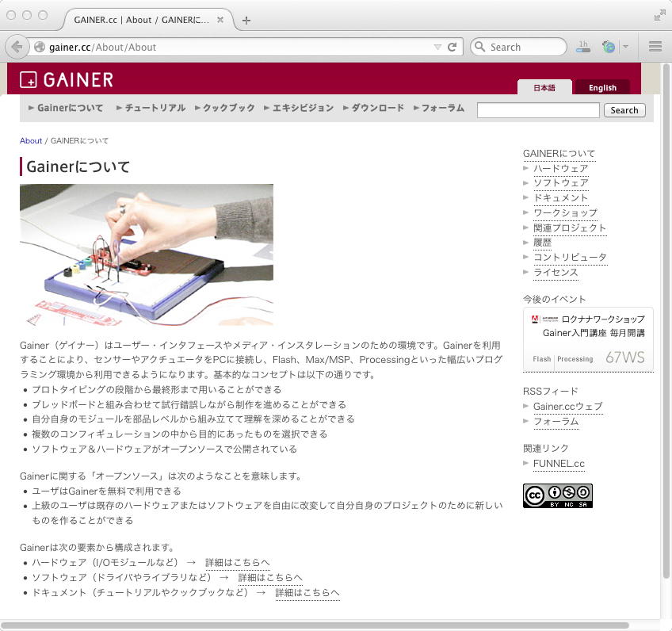Click the ロクナナワークショップ event banner
The height and width of the screenshot is (631, 672).
(588, 339)
